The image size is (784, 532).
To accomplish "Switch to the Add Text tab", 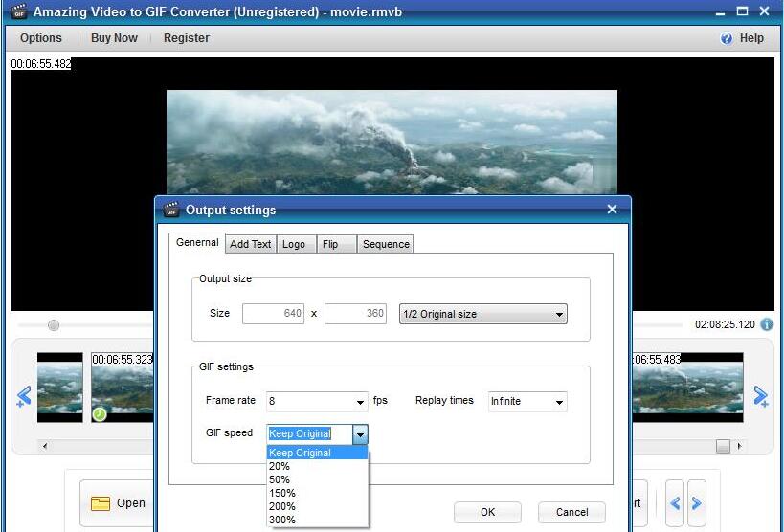I will [251, 244].
